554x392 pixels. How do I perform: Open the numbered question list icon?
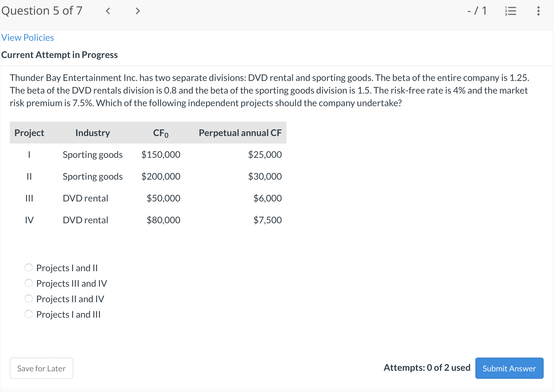pyautogui.click(x=511, y=11)
